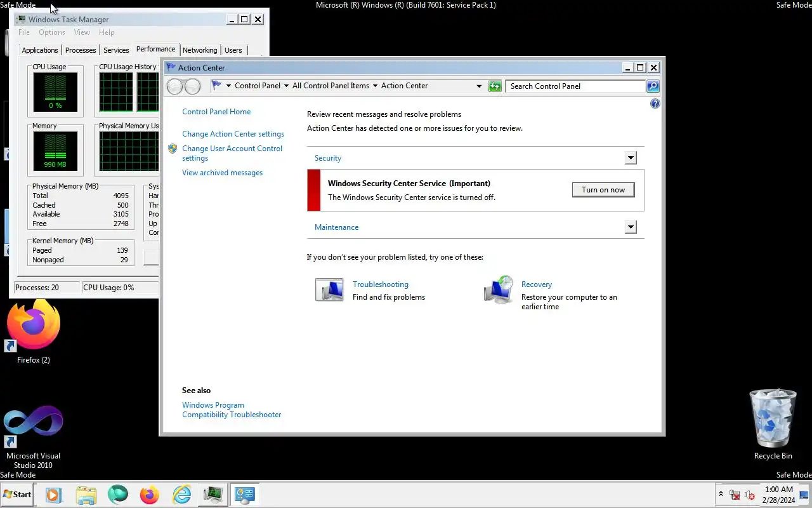812x508 pixels.
Task: Open Change User Account Control settings
Action: [x=232, y=153]
